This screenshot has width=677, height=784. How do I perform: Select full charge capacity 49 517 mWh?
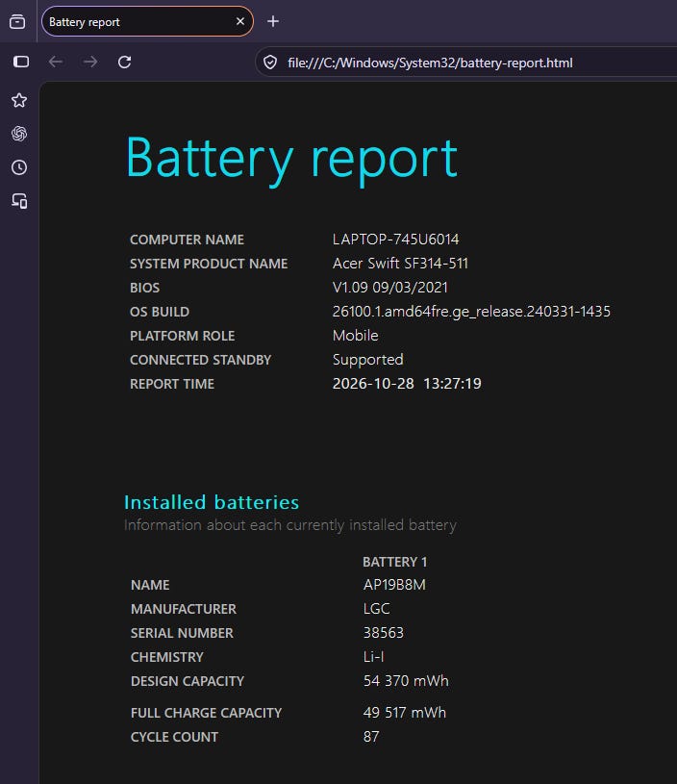[x=405, y=713]
